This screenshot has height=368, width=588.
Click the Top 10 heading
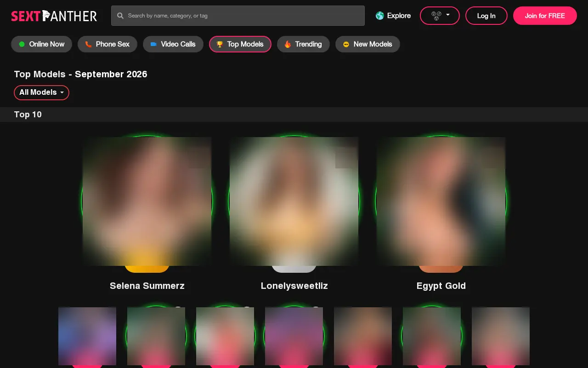pyautogui.click(x=28, y=115)
